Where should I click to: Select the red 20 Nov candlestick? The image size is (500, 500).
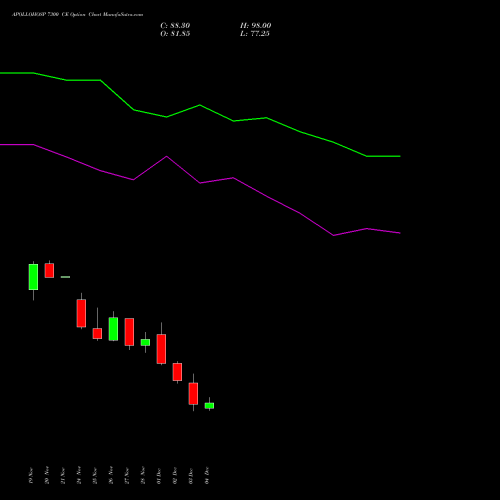49,270
